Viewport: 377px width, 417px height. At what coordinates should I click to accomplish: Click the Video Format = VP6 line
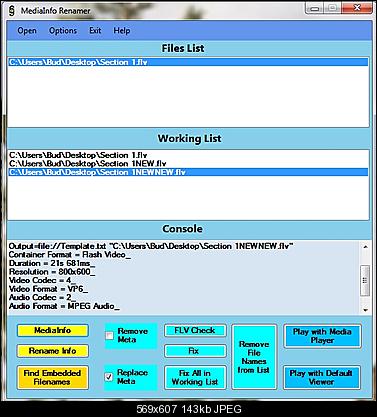[x=49, y=289]
